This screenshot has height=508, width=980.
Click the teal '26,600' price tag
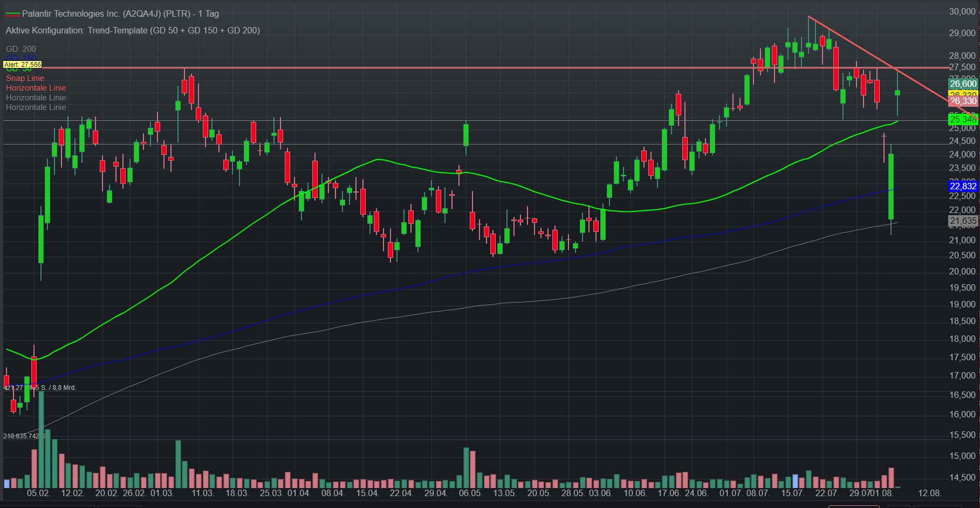pos(963,84)
